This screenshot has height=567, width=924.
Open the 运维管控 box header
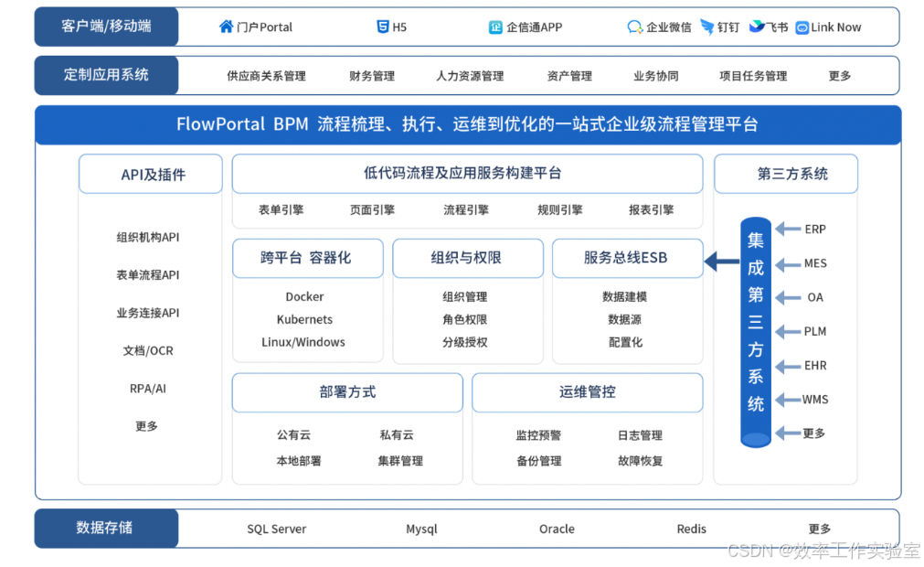(x=588, y=392)
